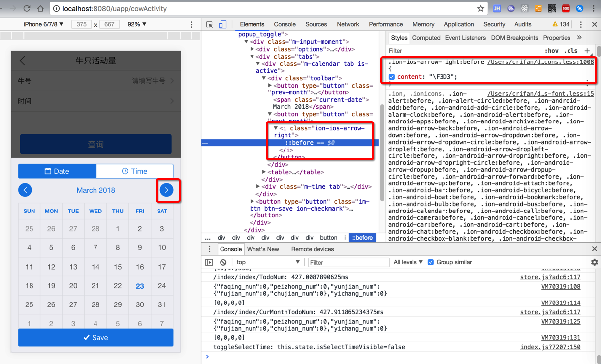Expand the table element node
601x364 pixels.
264,172
